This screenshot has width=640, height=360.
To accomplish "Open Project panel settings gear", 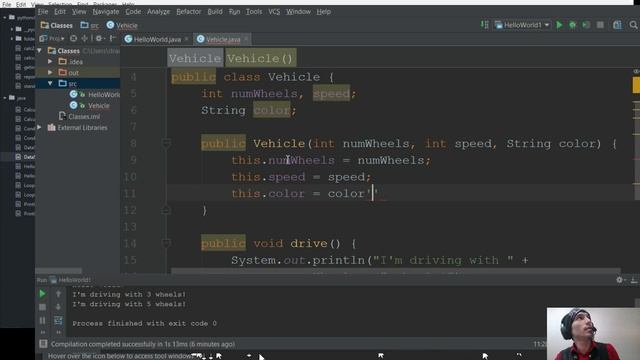I will [x=99, y=39].
